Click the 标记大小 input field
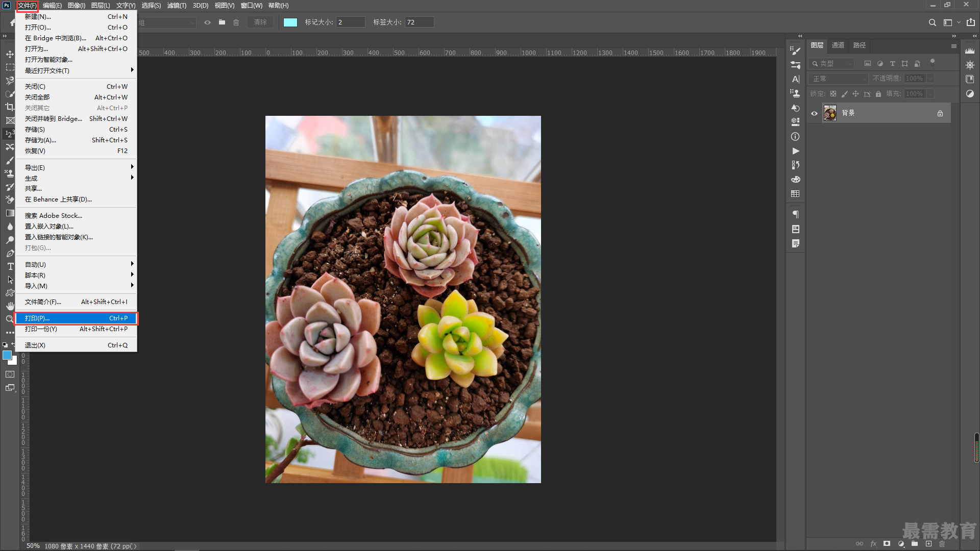This screenshot has width=980, height=551. tap(350, 22)
